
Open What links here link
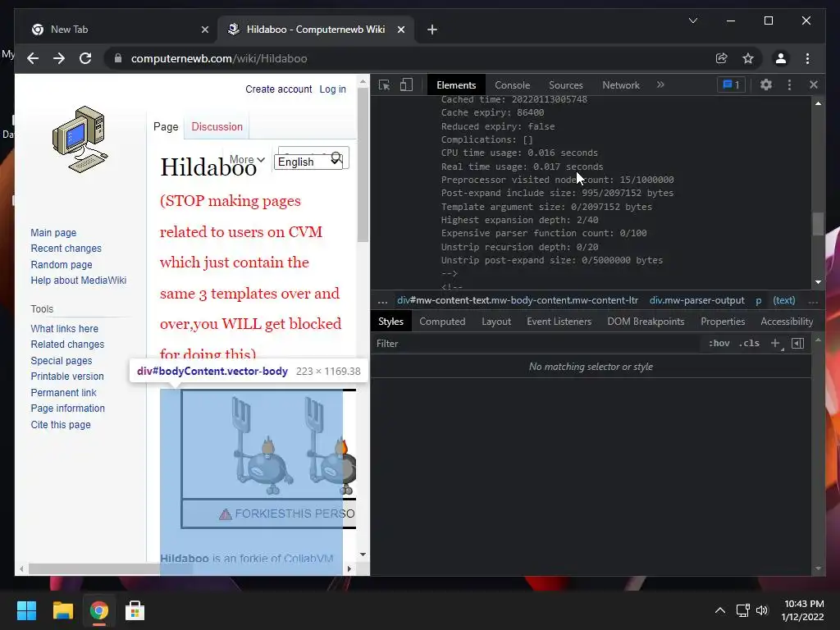(x=64, y=328)
